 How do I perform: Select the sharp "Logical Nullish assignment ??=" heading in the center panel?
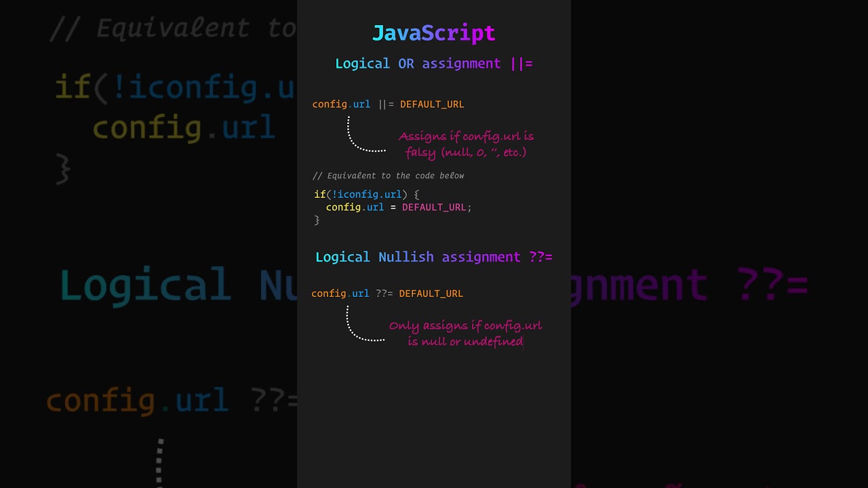tap(434, 258)
